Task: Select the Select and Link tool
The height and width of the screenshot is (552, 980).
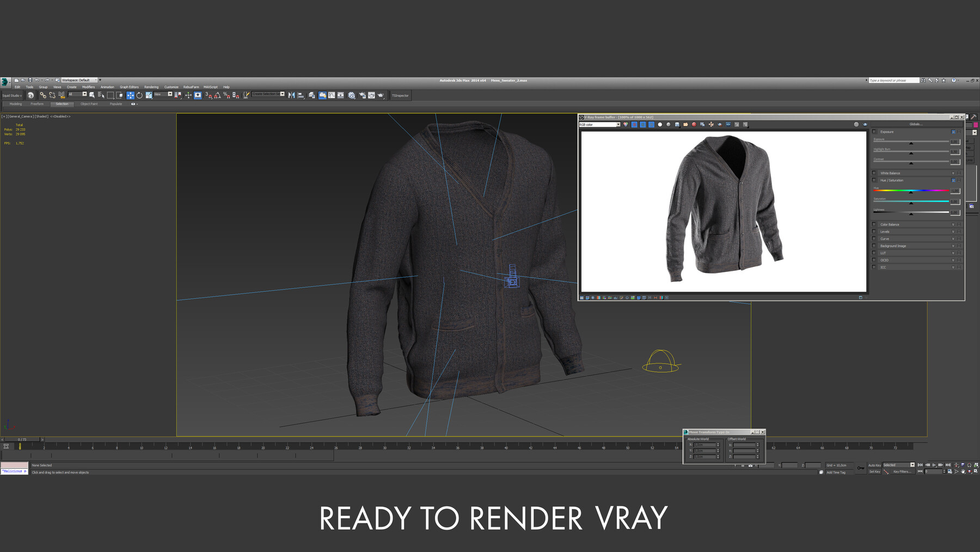Action: pyautogui.click(x=43, y=95)
